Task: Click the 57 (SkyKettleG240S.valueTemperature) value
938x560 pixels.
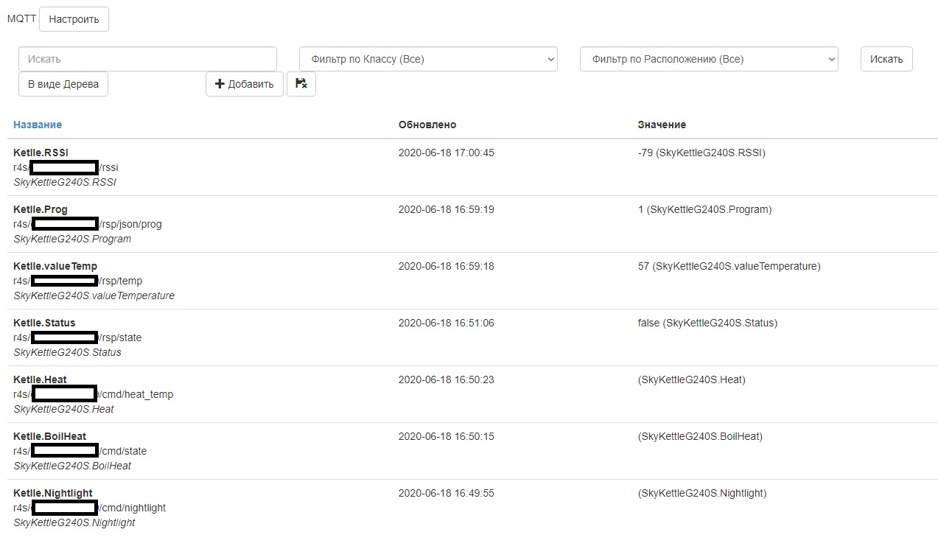Action: click(729, 266)
